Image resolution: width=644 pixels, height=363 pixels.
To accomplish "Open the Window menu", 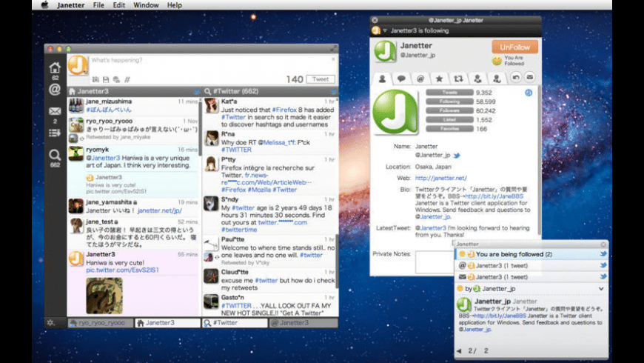I will click(146, 5).
